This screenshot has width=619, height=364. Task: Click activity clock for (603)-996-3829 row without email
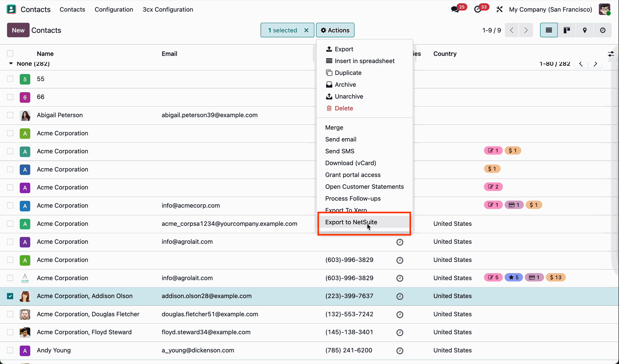pos(400,260)
